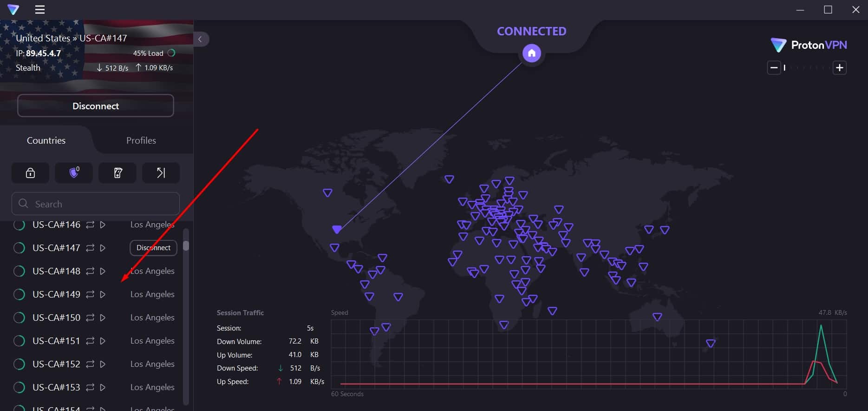Image resolution: width=868 pixels, height=411 pixels.
Task: Toggle Secure Core lock icon
Action: (x=30, y=173)
